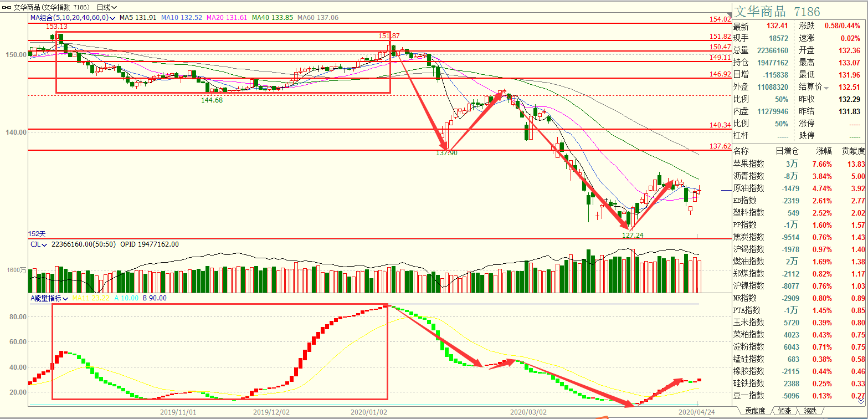This screenshot has height=419, width=868.
Task: Click the MA60 137.06 legend label
Action: pyautogui.click(x=318, y=18)
